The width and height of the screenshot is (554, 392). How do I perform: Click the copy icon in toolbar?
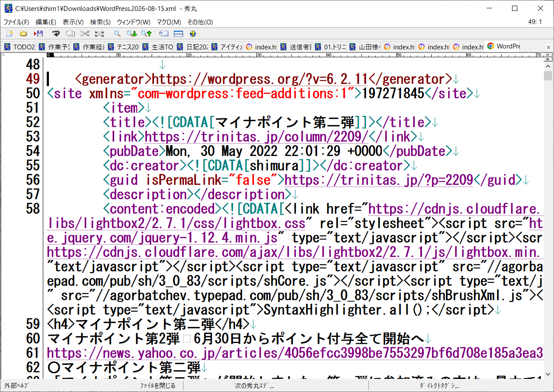click(70, 33)
